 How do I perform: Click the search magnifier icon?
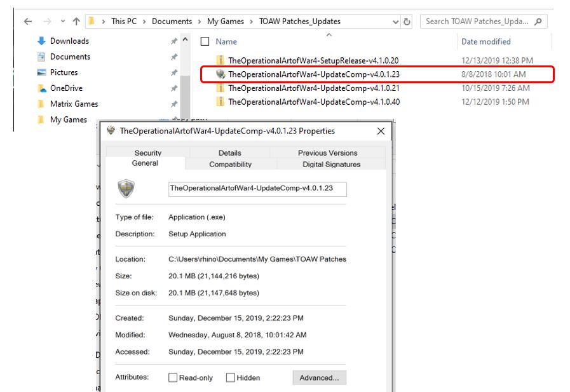[538, 22]
